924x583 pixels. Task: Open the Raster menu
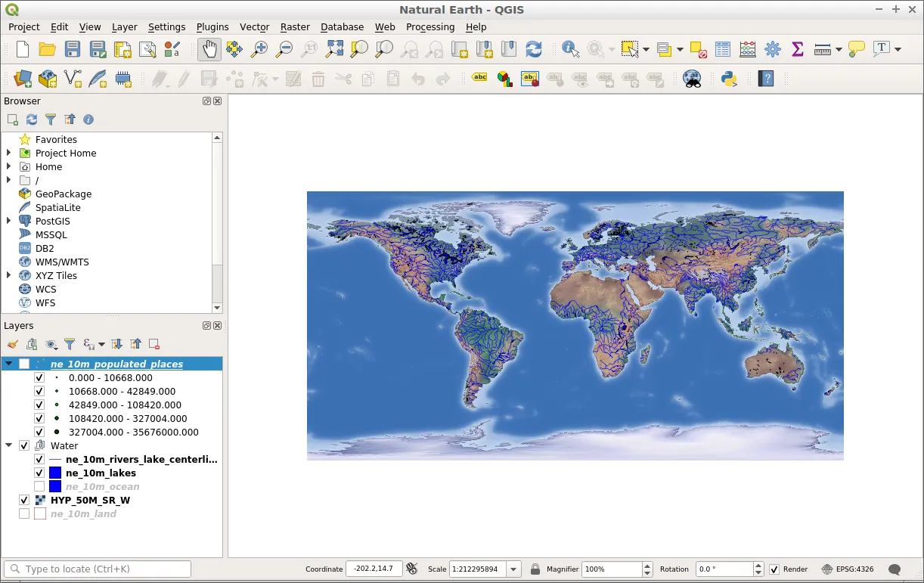[x=295, y=27]
